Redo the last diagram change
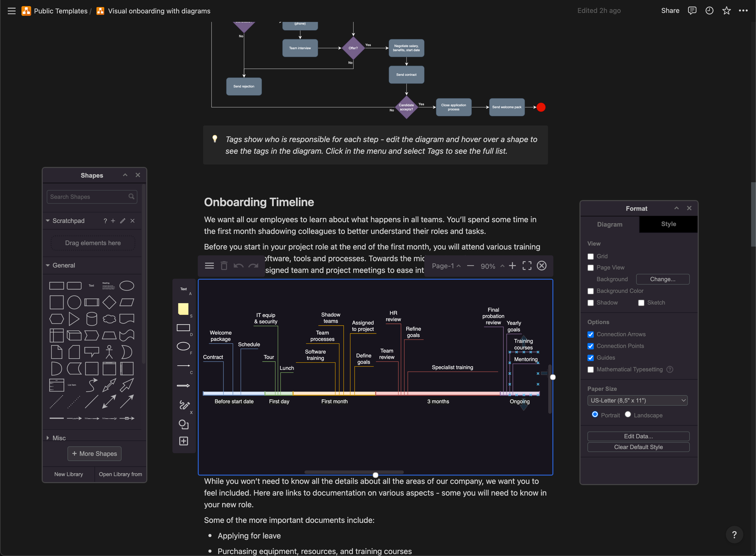The height and width of the screenshot is (556, 756). pyautogui.click(x=253, y=266)
